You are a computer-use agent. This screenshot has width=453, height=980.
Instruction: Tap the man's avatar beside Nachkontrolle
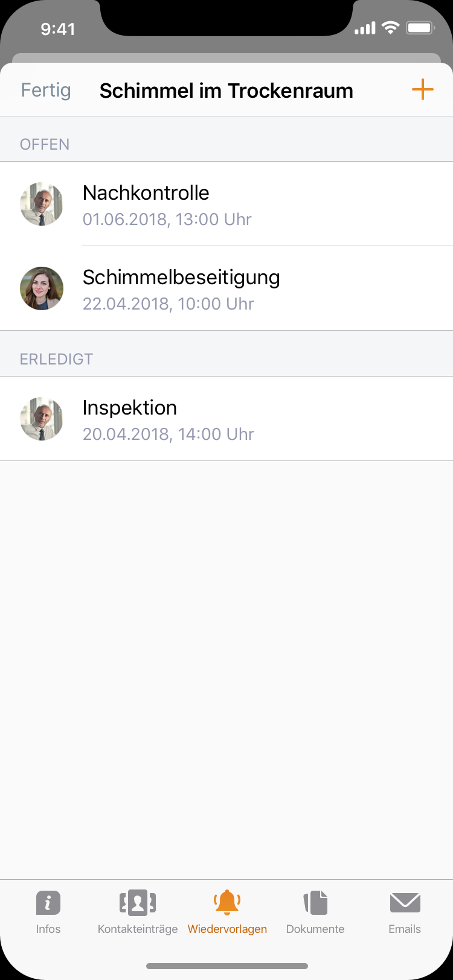pos(42,204)
